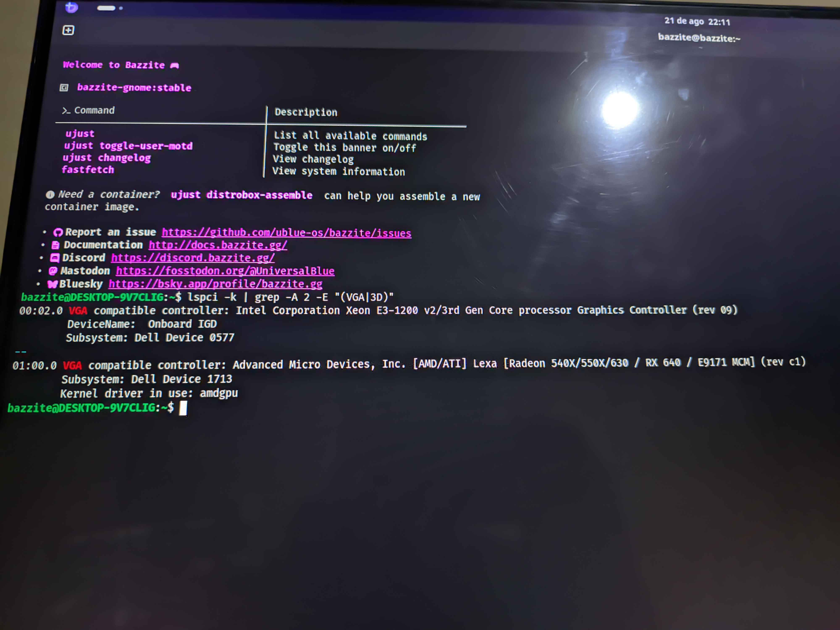840x630 pixels.
Task: Click the ujust distrobox-assemble command text
Action: (241, 195)
